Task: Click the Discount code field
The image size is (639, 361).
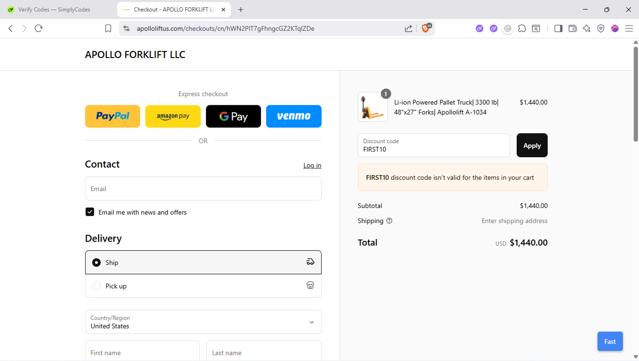Action: pyautogui.click(x=434, y=145)
